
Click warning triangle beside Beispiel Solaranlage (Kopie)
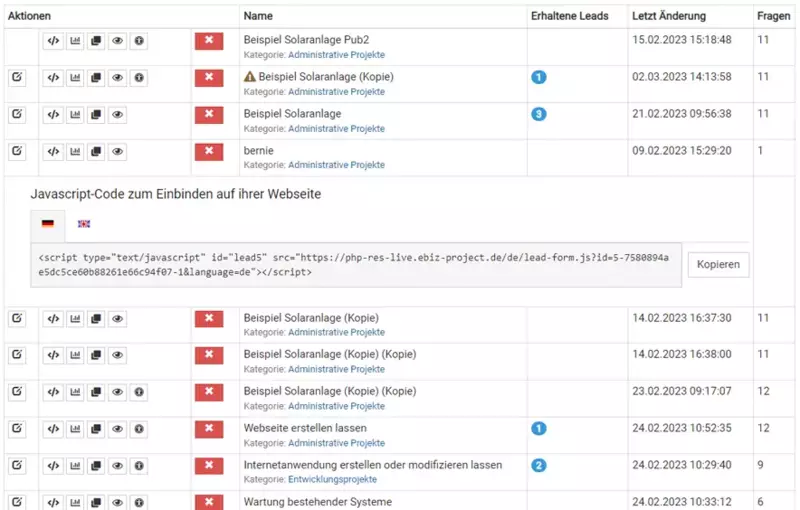249,77
